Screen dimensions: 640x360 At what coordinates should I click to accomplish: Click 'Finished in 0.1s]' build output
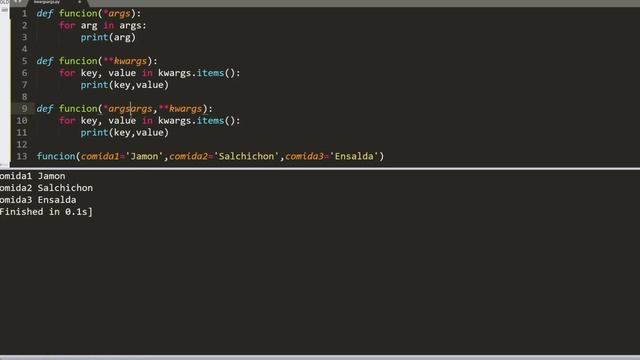[x=47, y=212]
